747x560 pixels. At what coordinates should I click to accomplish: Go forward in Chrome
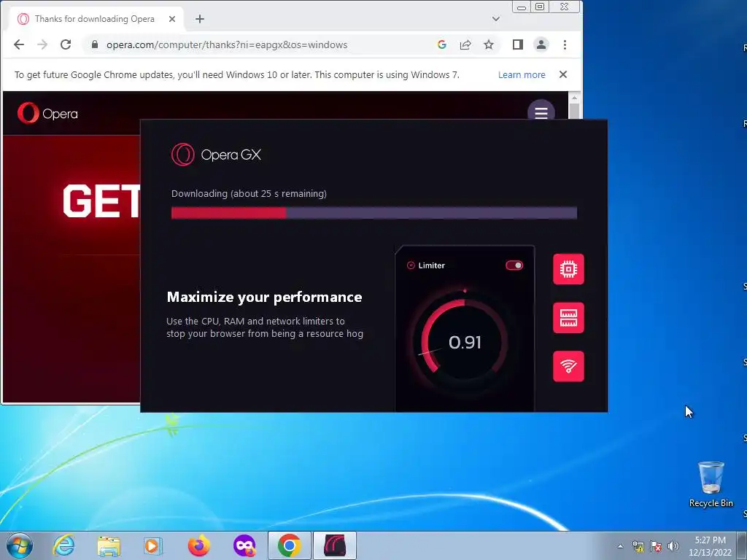click(42, 44)
